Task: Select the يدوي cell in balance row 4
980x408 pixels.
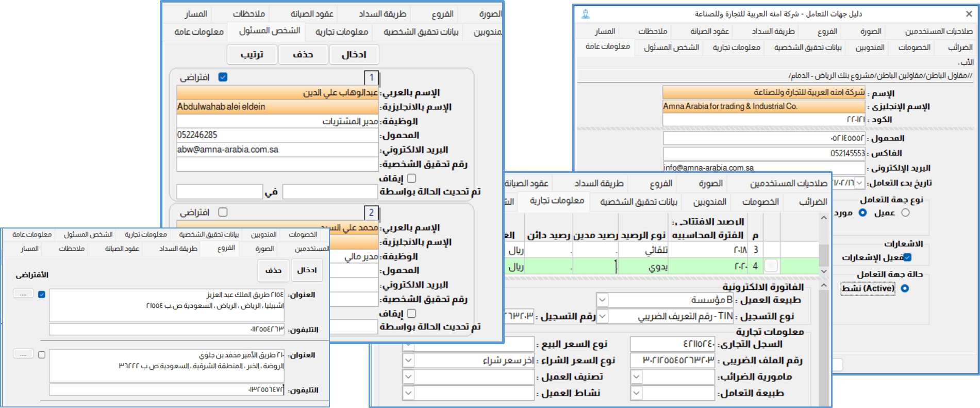Action: point(643,266)
